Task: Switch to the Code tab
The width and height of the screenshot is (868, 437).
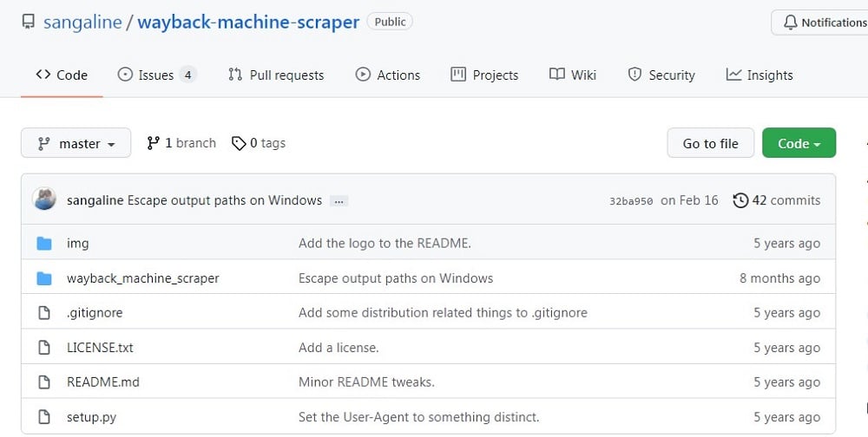Action: (x=62, y=75)
